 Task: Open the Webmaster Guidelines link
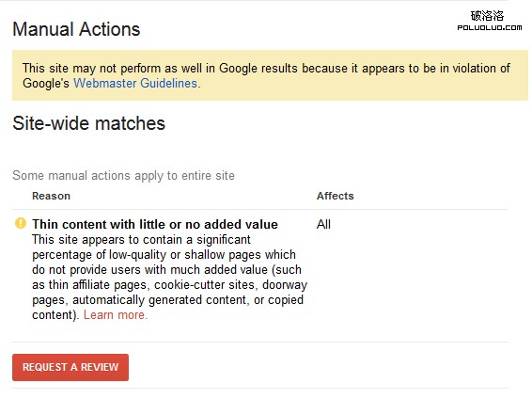pos(136,83)
